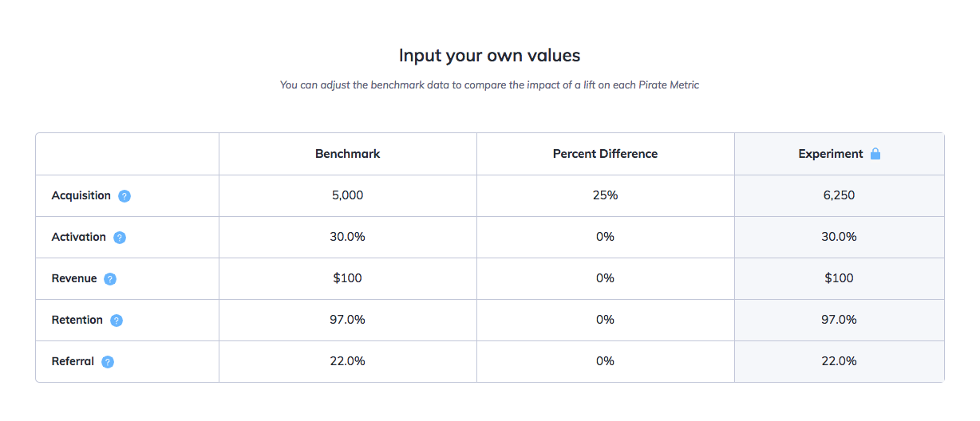This screenshot has width=980, height=421.
Task: Click the Experiment column header label
Action: tap(831, 154)
